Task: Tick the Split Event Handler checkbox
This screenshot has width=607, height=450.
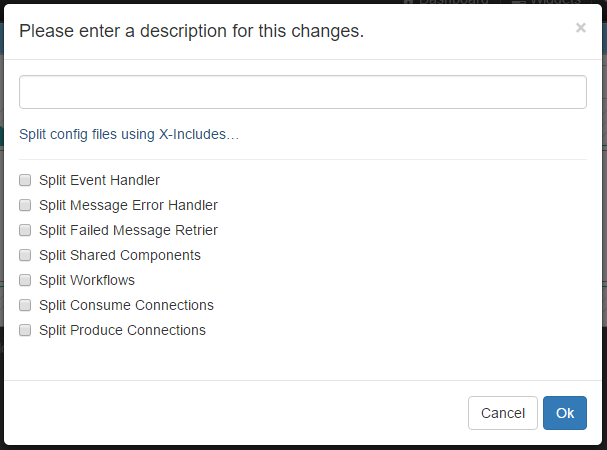Action: pyautogui.click(x=25, y=180)
